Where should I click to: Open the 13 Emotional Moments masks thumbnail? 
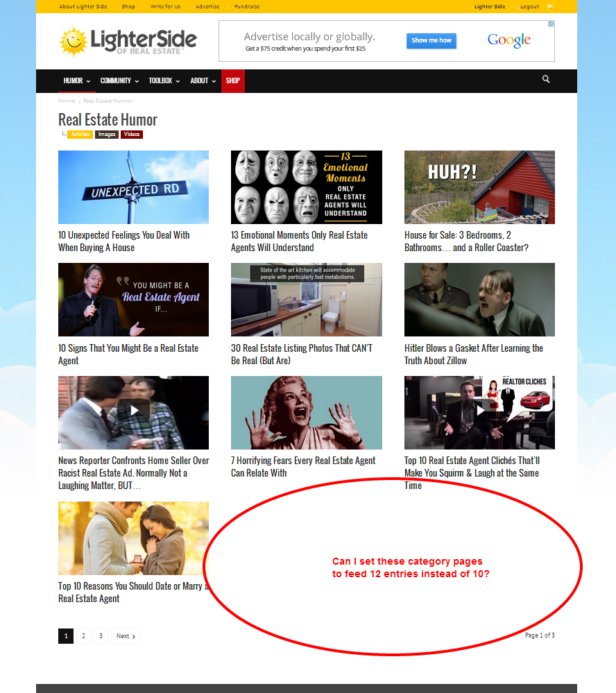(x=306, y=187)
